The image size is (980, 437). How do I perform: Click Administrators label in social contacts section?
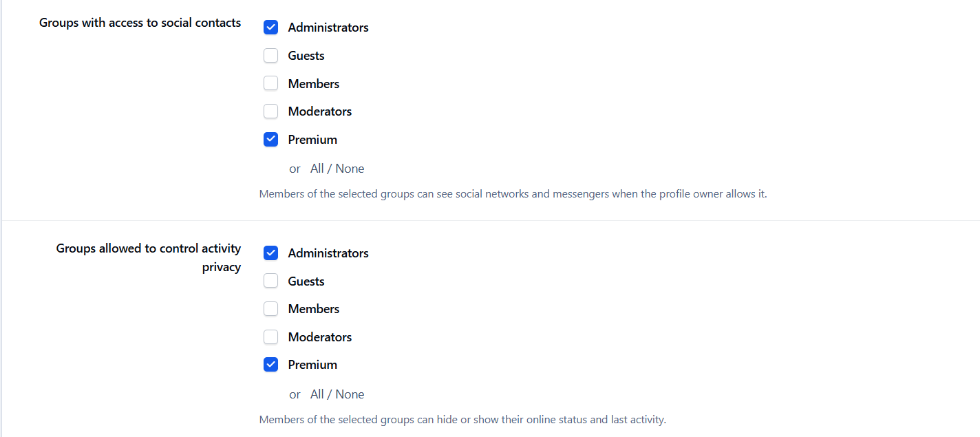pyautogui.click(x=328, y=28)
